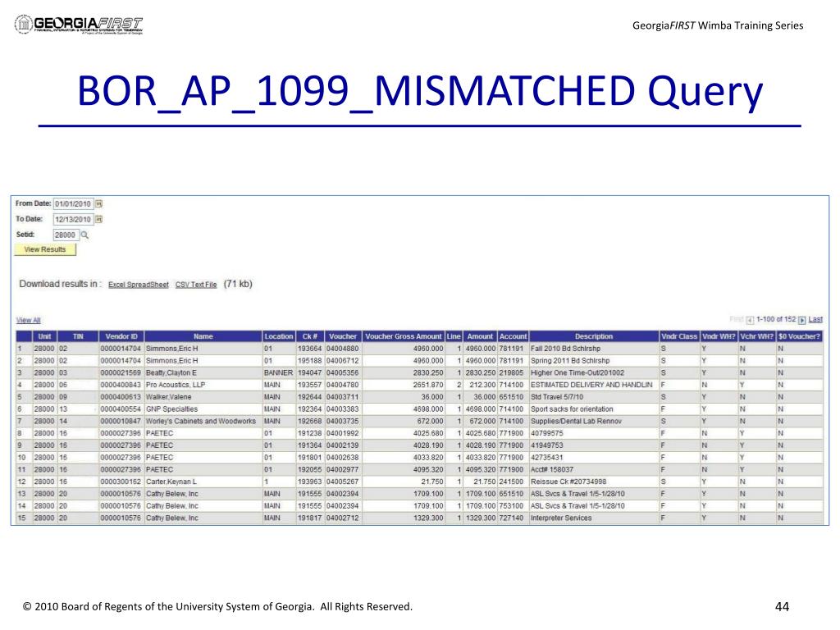Select 'BANNER' location cell
Image resolution: width=840 pixels, height=630 pixels.
coord(279,373)
